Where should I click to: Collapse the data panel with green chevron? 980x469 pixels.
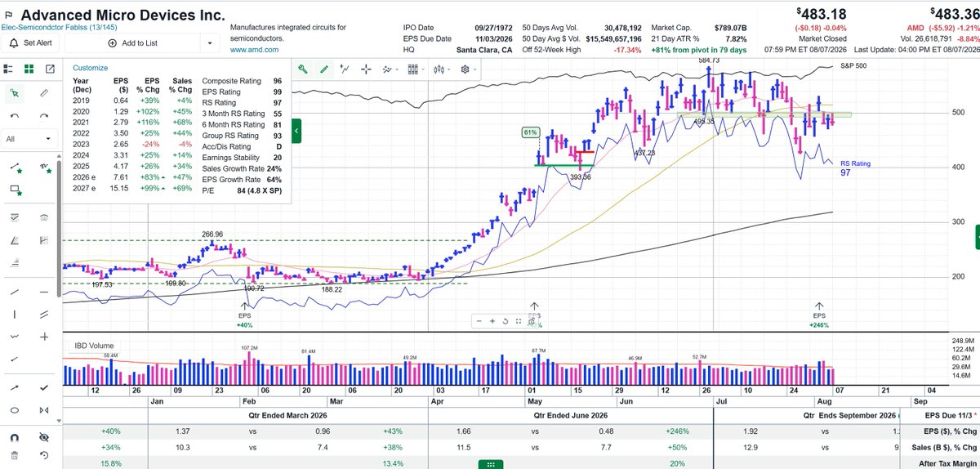[297, 132]
